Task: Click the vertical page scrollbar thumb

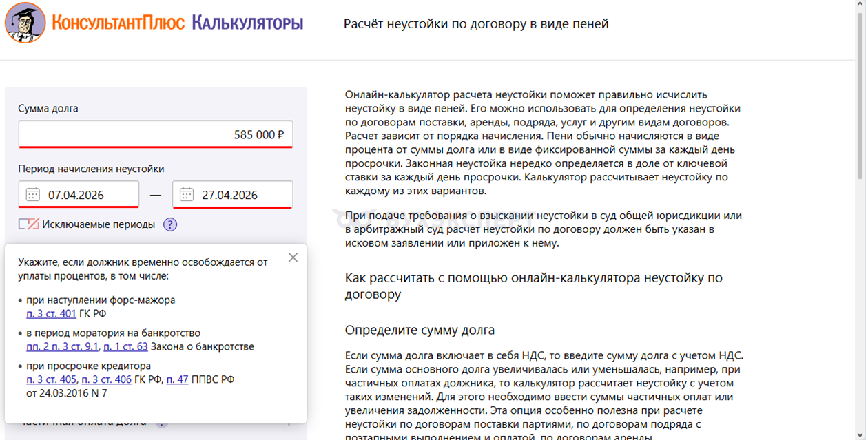Action: (860, 96)
